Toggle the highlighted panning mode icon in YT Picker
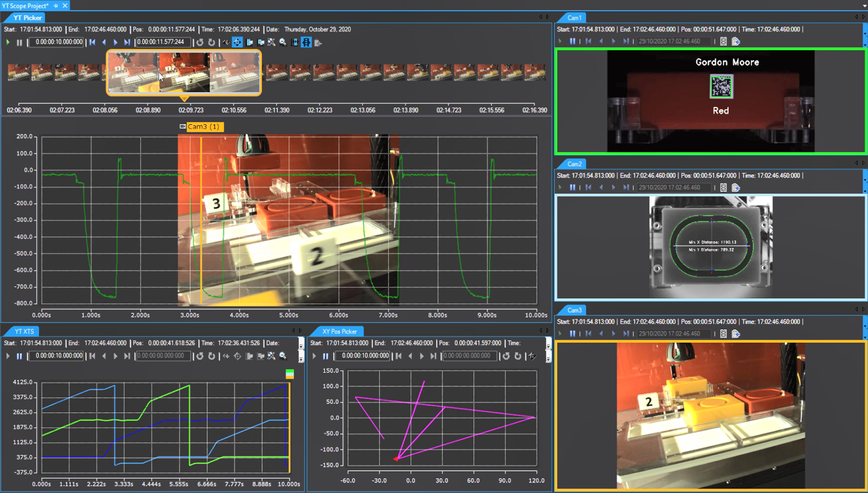 [x=237, y=42]
